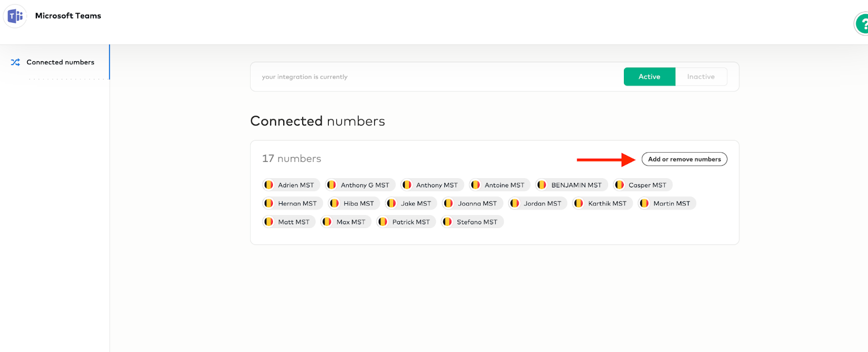Click the flag icon on Hernan MST

pyautogui.click(x=269, y=204)
